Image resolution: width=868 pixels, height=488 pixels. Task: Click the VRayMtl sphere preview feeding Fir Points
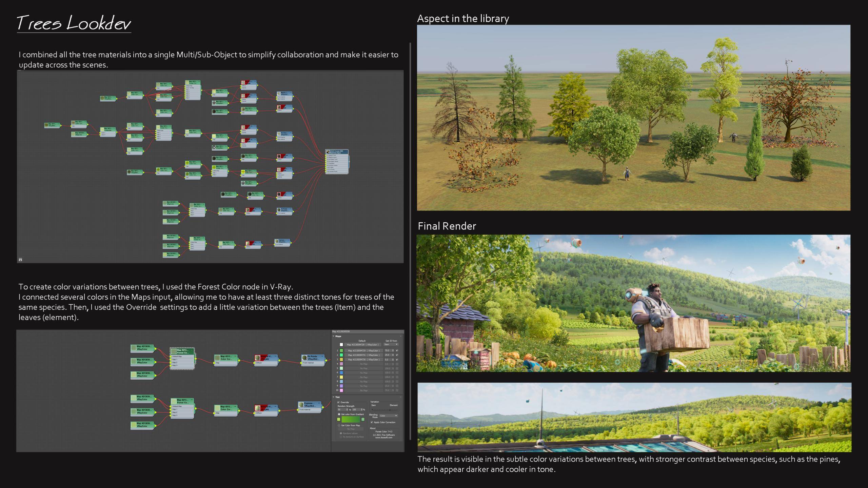tap(258, 358)
